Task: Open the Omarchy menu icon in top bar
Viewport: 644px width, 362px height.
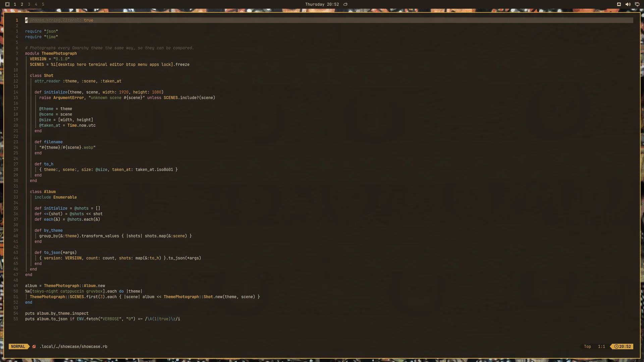Action: (7, 4)
